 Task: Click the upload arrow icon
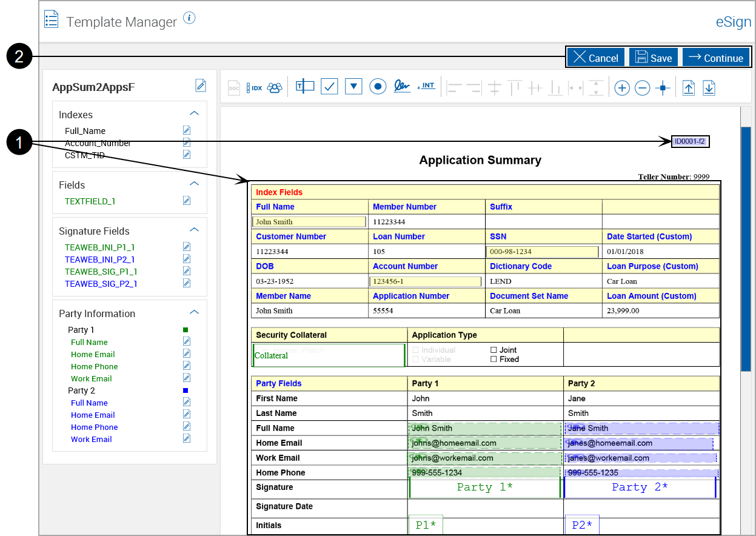[689, 88]
